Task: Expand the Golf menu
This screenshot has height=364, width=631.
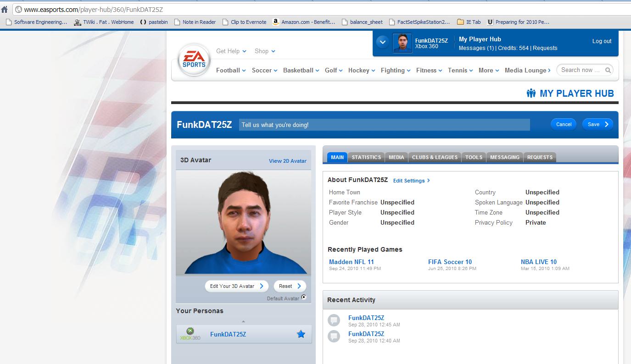Action: [x=334, y=70]
